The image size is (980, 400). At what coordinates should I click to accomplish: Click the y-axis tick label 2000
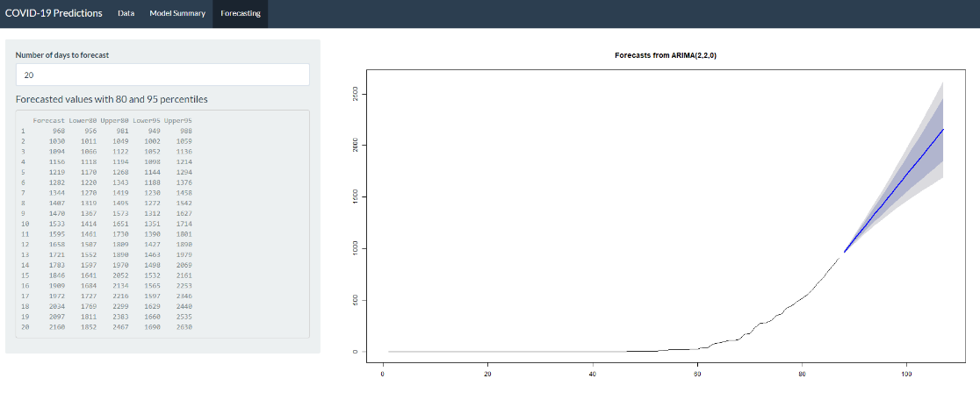pyautogui.click(x=353, y=146)
